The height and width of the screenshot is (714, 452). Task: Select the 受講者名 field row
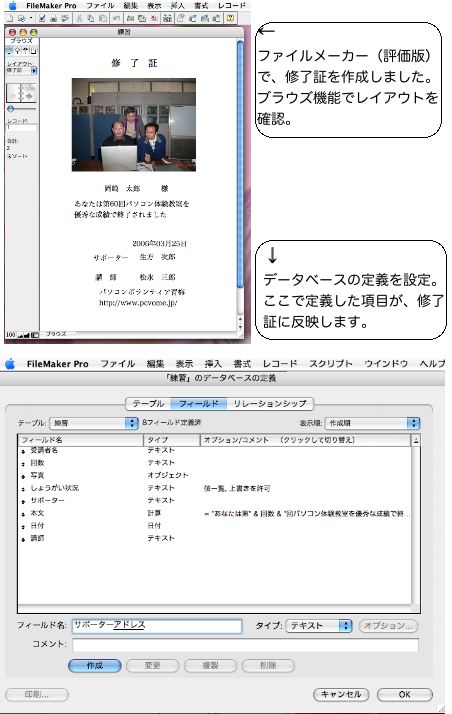coord(214,450)
